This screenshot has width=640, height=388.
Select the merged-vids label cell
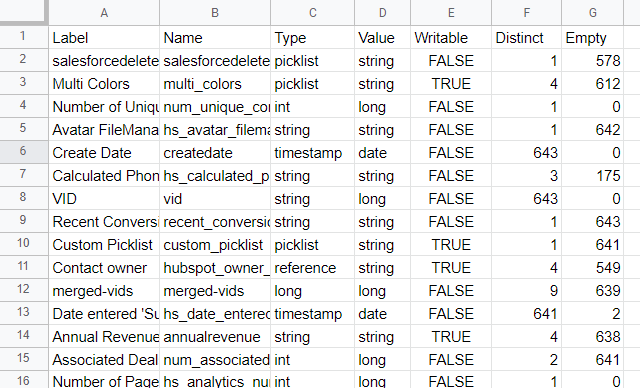(104, 290)
